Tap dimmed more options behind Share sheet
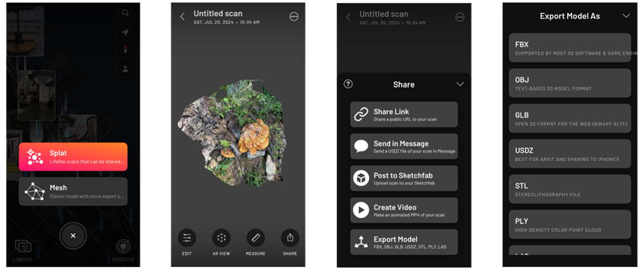 pyautogui.click(x=460, y=17)
